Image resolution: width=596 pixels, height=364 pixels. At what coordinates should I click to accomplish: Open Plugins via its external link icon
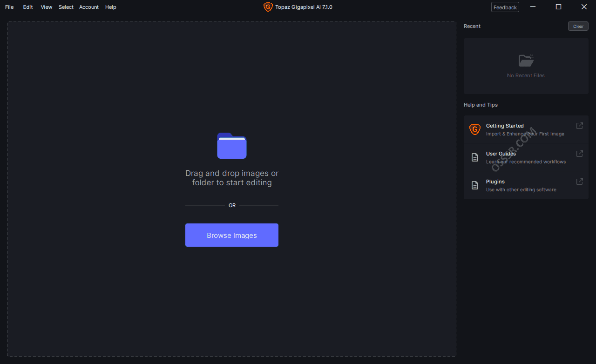coord(580,182)
